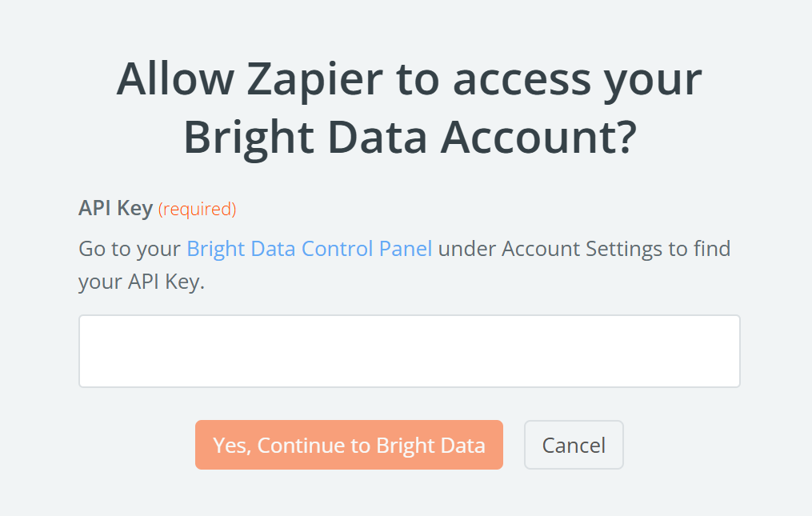This screenshot has height=516, width=812.
Task: Abort connection by clicking Cancel
Action: [573, 445]
